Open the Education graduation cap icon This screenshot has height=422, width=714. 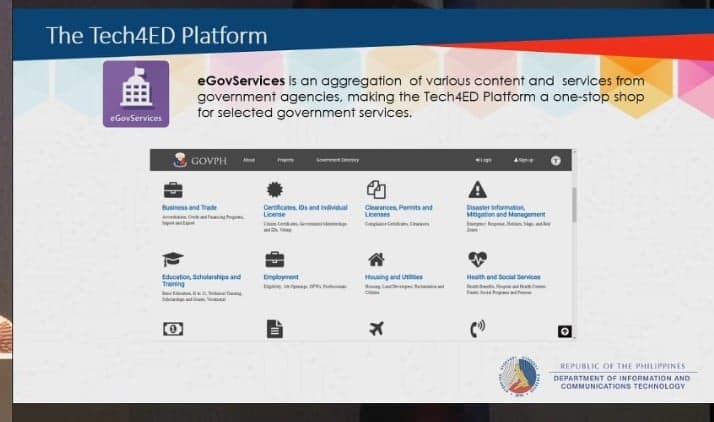pos(172,259)
